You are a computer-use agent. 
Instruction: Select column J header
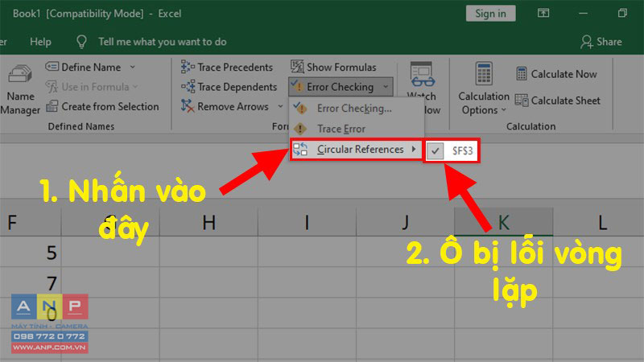pyautogui.click(x=405, y=222)
